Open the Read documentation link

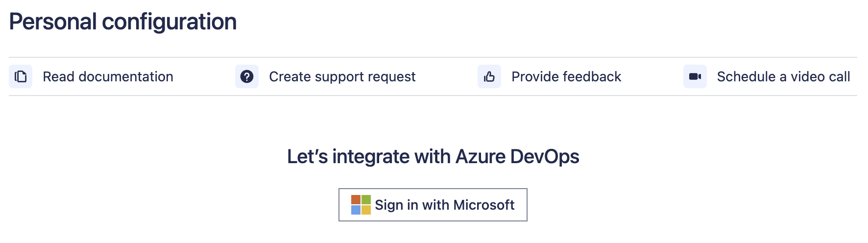[108, 76]
